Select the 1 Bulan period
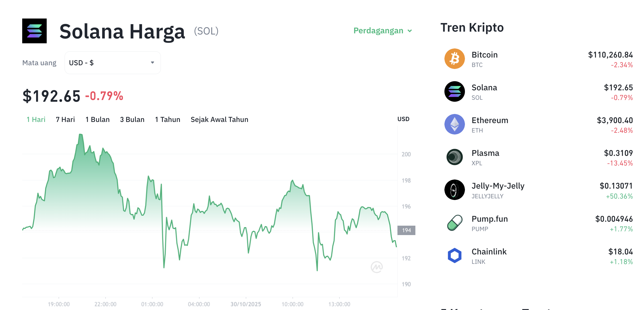Screen dimensions: 644x310 [x=97, y=119]
